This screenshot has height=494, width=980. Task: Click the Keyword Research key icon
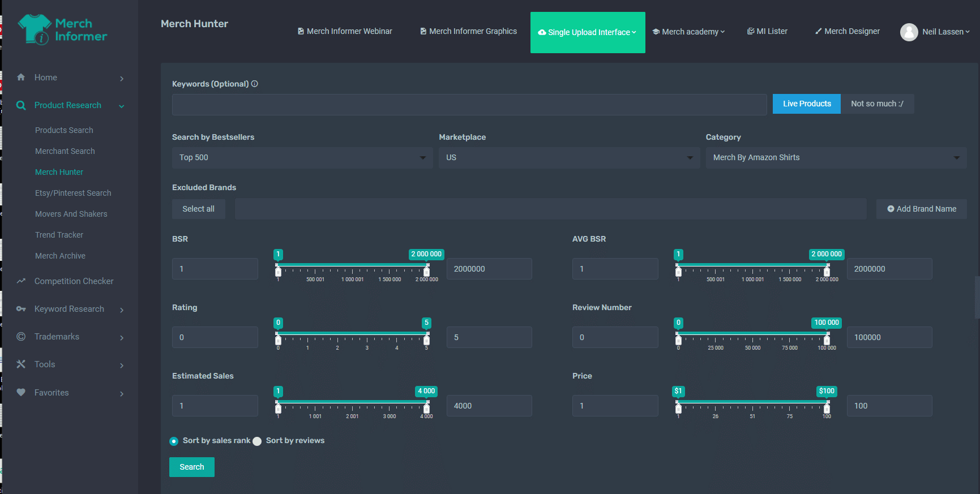[21, 309]
